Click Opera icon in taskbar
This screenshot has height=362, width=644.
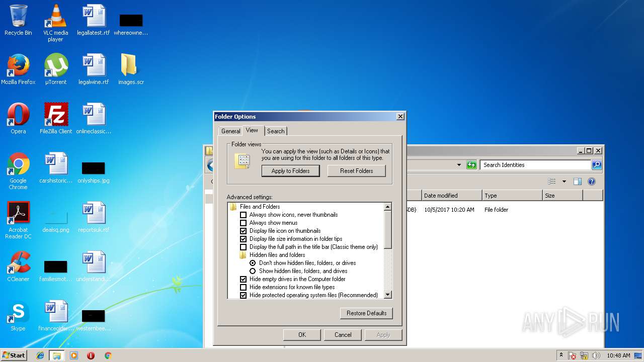pyautogui.click(x=91, y=355)
